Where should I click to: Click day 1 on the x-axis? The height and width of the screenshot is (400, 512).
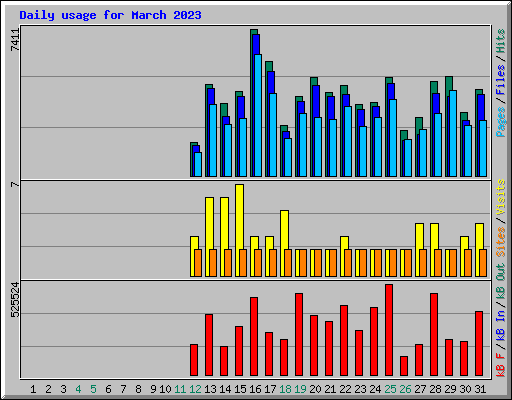pyautogui.click(x=33, y=389)
